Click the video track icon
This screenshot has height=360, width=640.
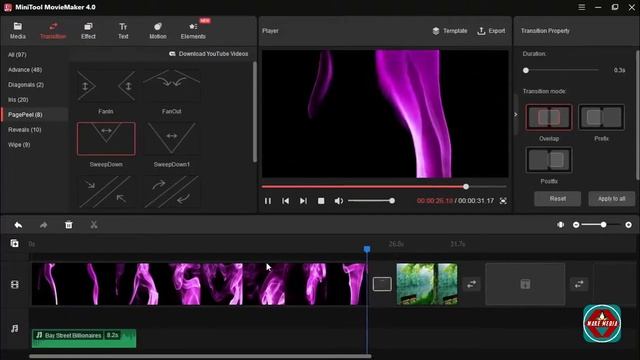point(15,284)
